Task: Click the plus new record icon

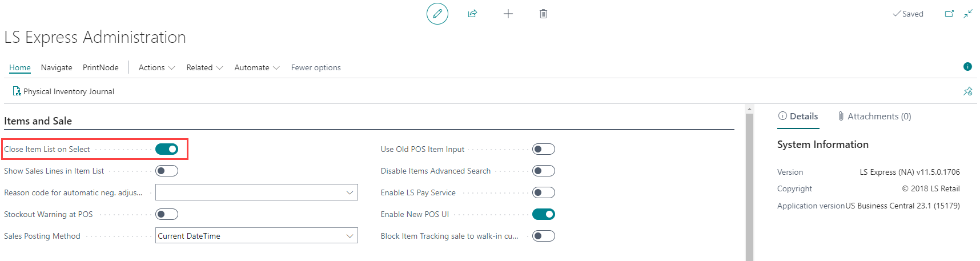Action: click(x=508, y=14)
